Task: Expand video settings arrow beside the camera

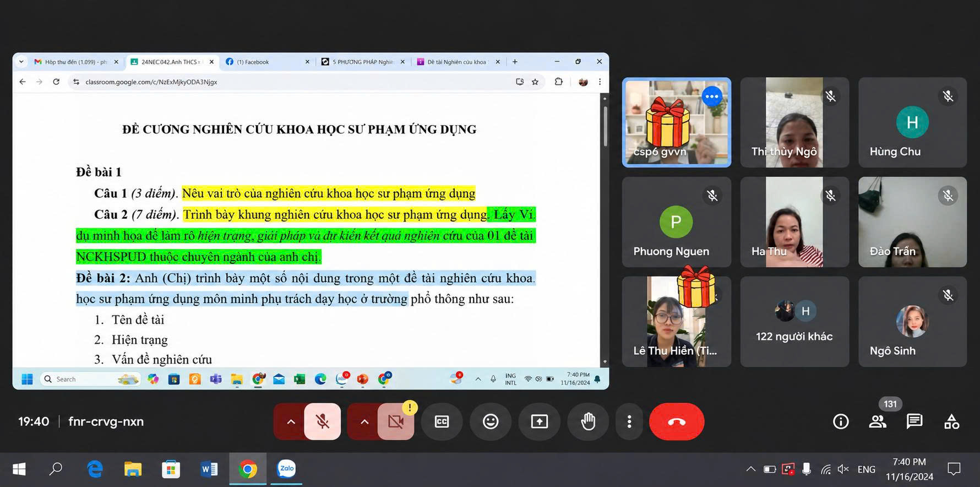Action: coord(364,421)
